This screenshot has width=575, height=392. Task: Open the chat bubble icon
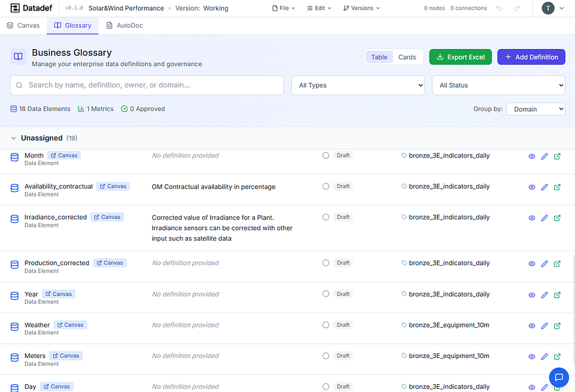tap(559, 377)
